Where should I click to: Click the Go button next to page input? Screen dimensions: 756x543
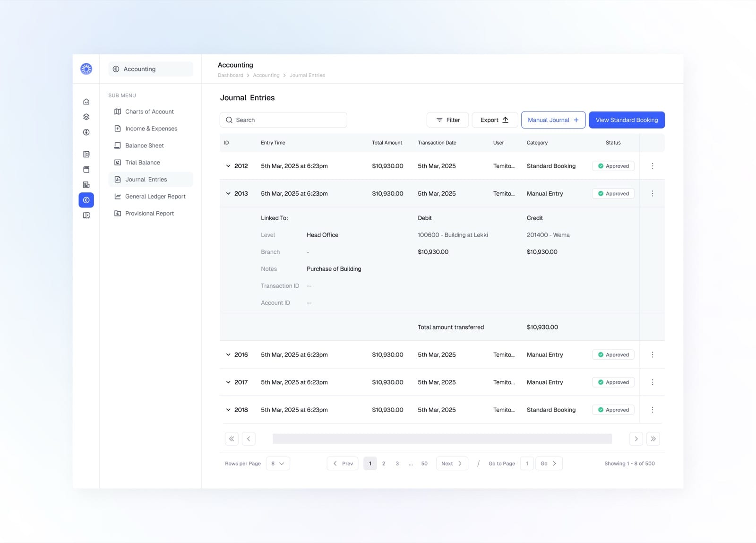click(549, 464)
